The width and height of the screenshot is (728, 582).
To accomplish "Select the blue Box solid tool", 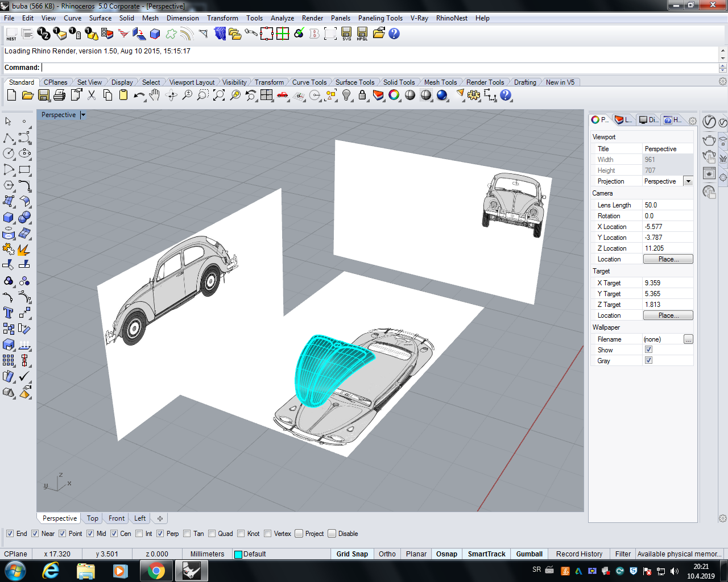I will click(x=9, y=218).
